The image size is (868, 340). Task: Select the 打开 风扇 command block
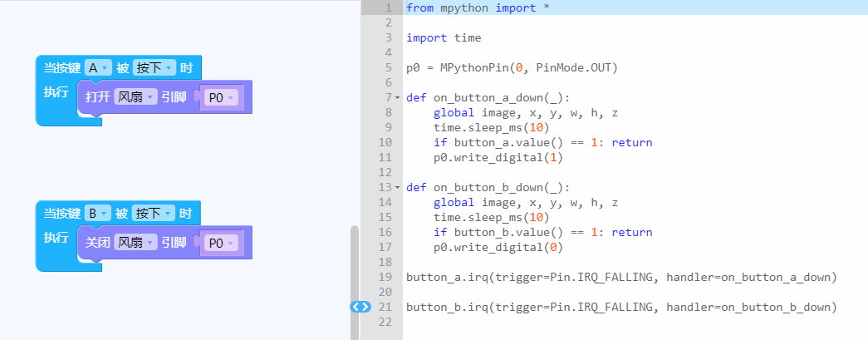[98, 98]
